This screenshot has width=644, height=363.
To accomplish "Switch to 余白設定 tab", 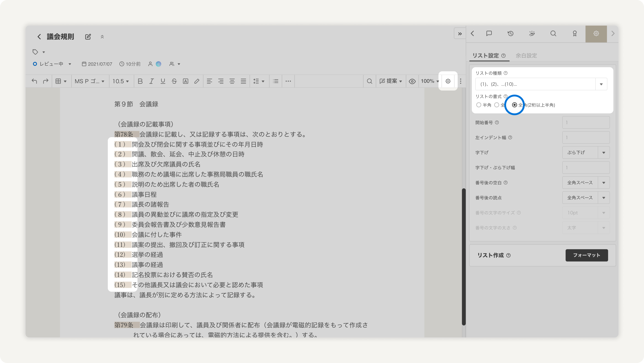I will (x=526, y=56).
